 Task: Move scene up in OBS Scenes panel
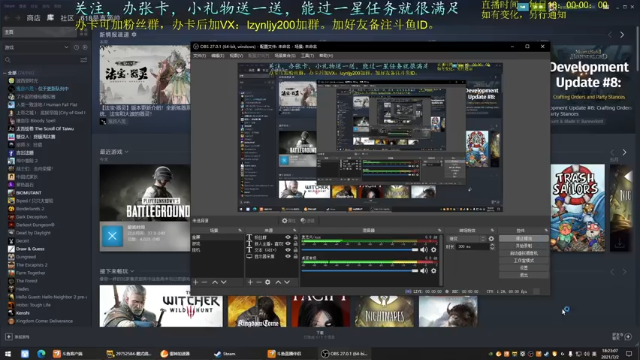(215, 282)
